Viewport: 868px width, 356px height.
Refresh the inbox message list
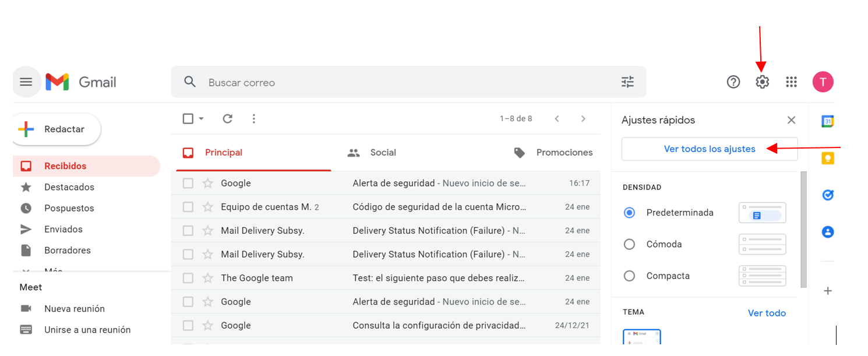pyautogui.click(x=228, y=119)
